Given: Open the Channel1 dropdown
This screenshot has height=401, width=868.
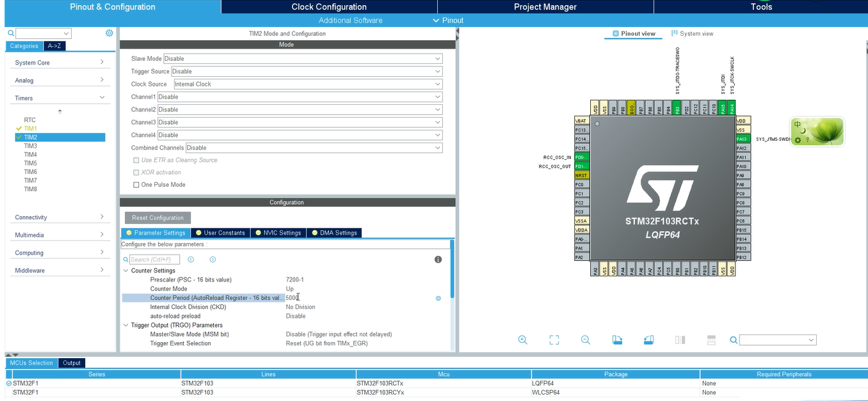Looking at the screenshot, I should pos(300,97).
